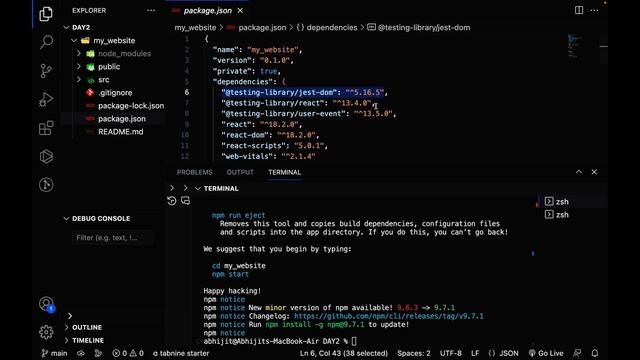Show errors and warnings count
Viewport: 640px width, 360px height.
pos(128,353)
